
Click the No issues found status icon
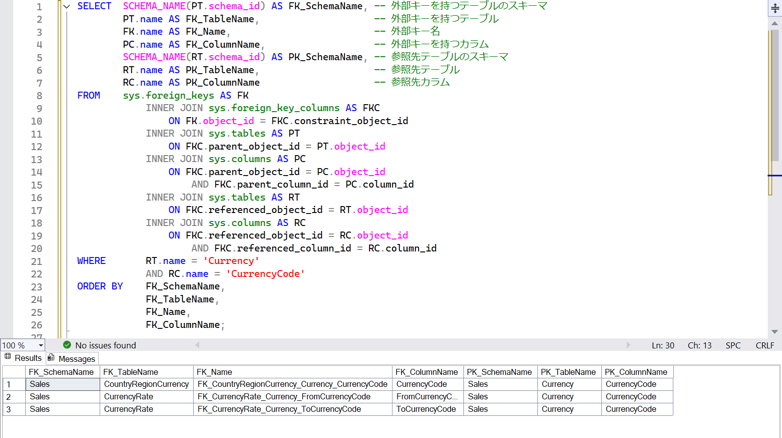(67, 345)
